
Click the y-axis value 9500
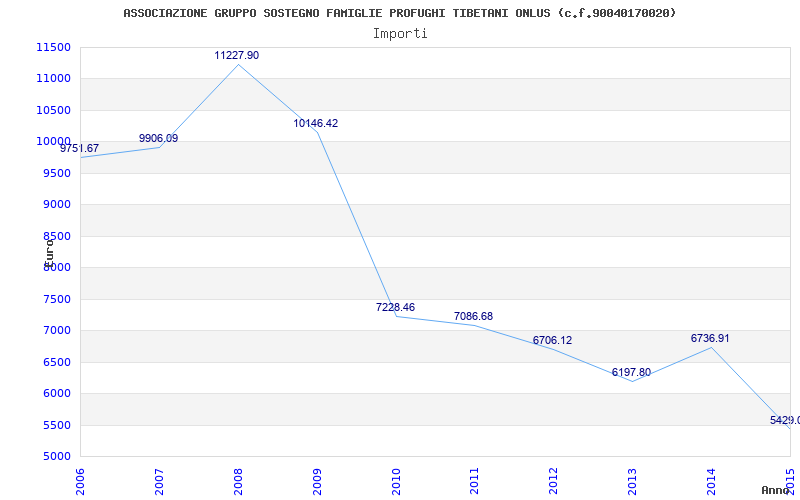[x=56, y=173]
